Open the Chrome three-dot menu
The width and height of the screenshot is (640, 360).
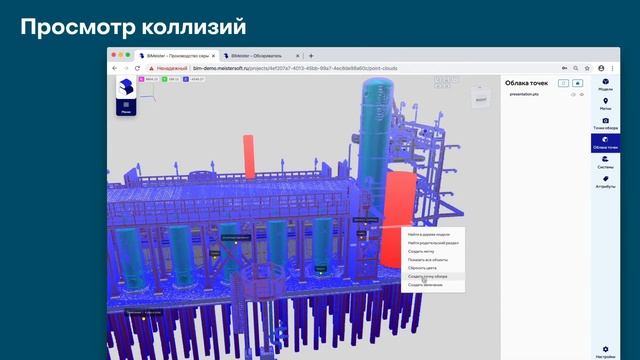(x=612, y=68)
